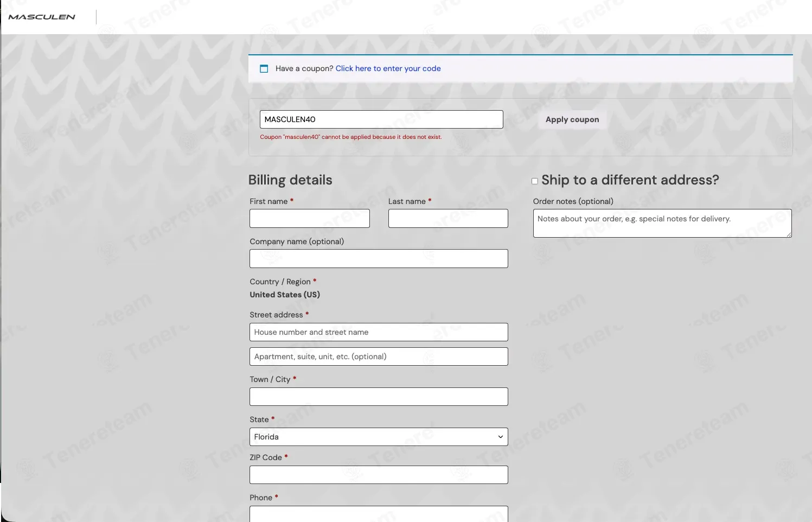Viewport: 812px width, 522px height.
Task: Click the ZIP Code field
Action: 379,475
